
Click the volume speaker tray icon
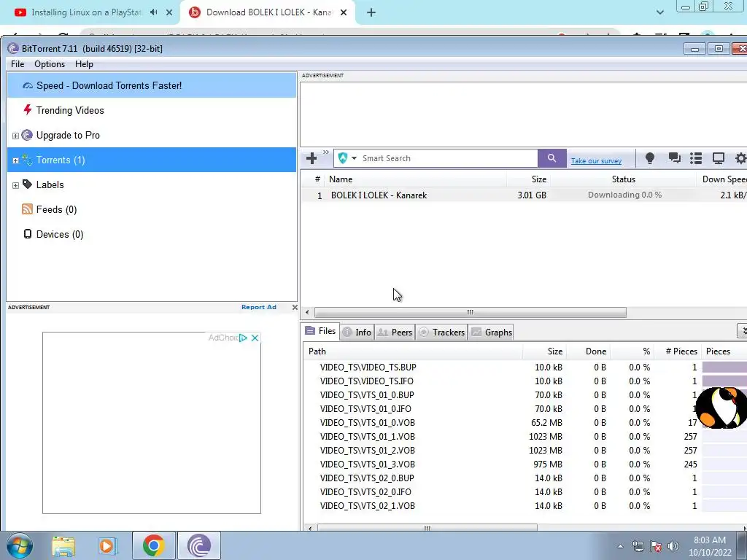(x=673, y=547)
